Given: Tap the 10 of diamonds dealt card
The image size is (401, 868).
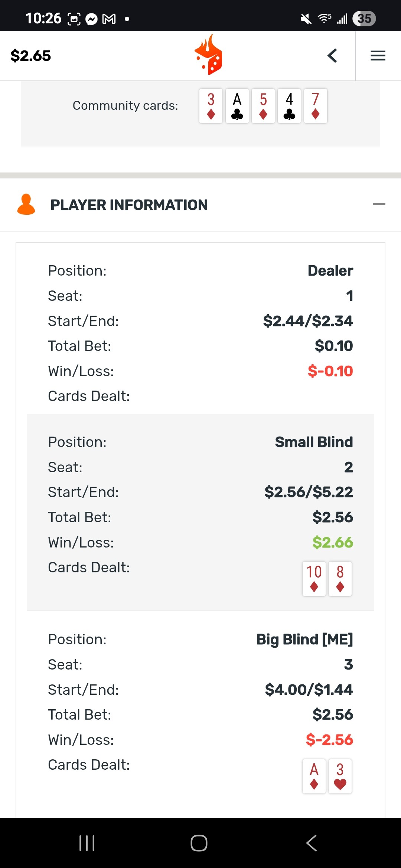Looking at the screenshot, I should coord(314,579).
